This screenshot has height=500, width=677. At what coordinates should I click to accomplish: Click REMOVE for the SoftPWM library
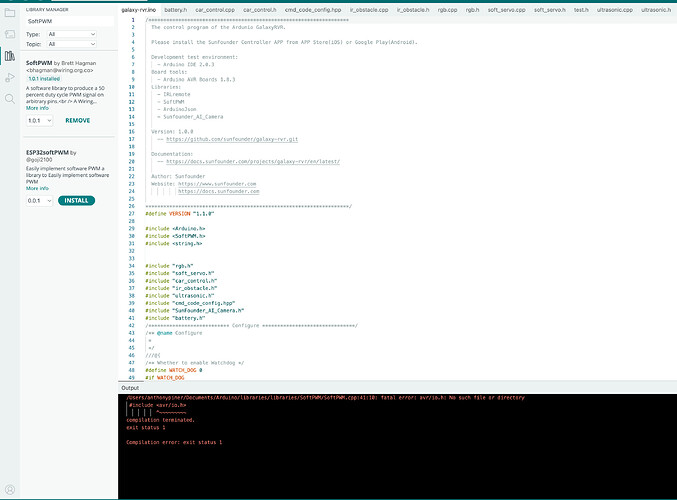pos(78,120)
